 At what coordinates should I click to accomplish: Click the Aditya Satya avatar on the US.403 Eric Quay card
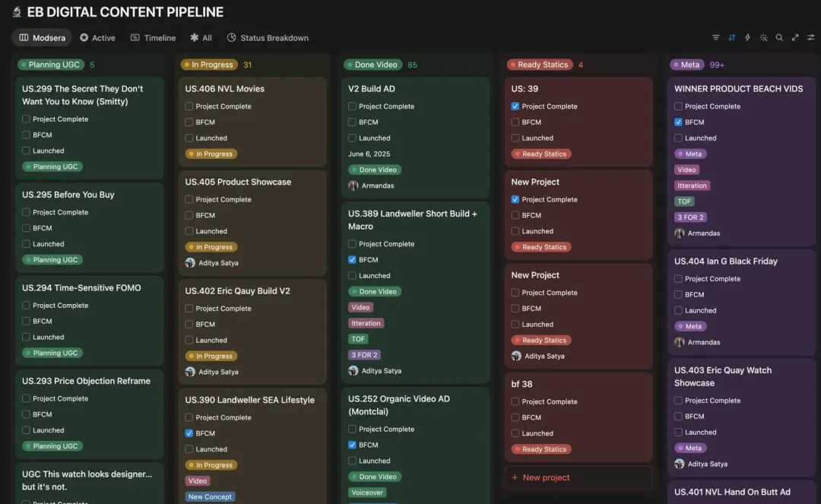coord(679,464)
